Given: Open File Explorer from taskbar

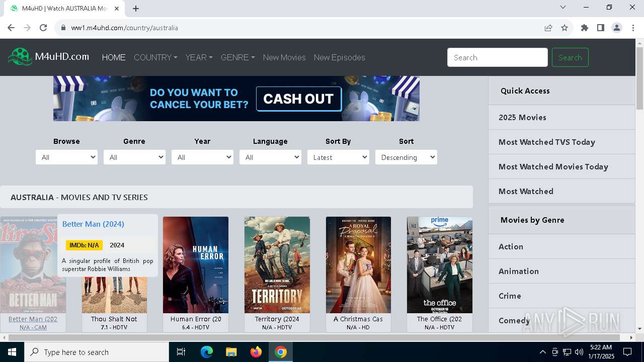Looking at the screenshot, I should point(231,352).
